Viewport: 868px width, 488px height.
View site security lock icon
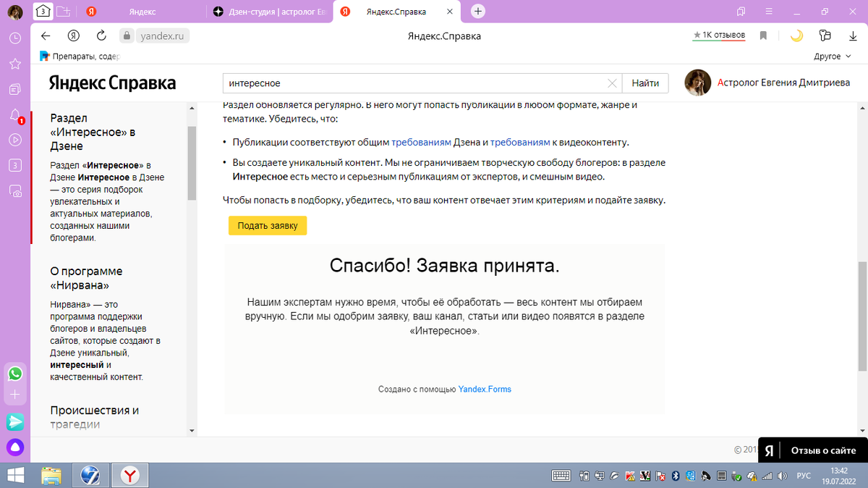[x=126, y=35]
